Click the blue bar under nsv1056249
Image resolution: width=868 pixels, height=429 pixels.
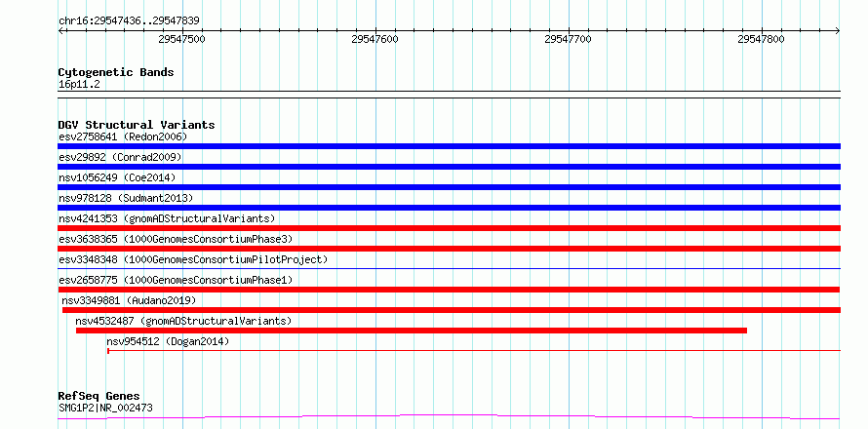click(x=449, y=187)
